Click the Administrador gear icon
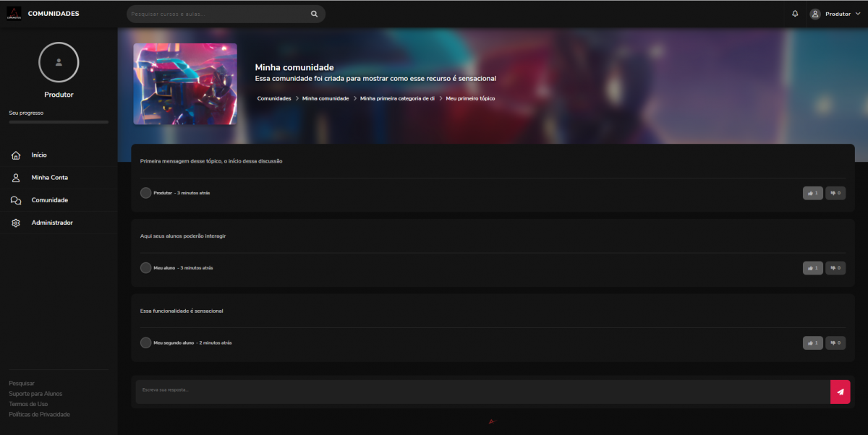The image size is (868, 435). point(16,223)
